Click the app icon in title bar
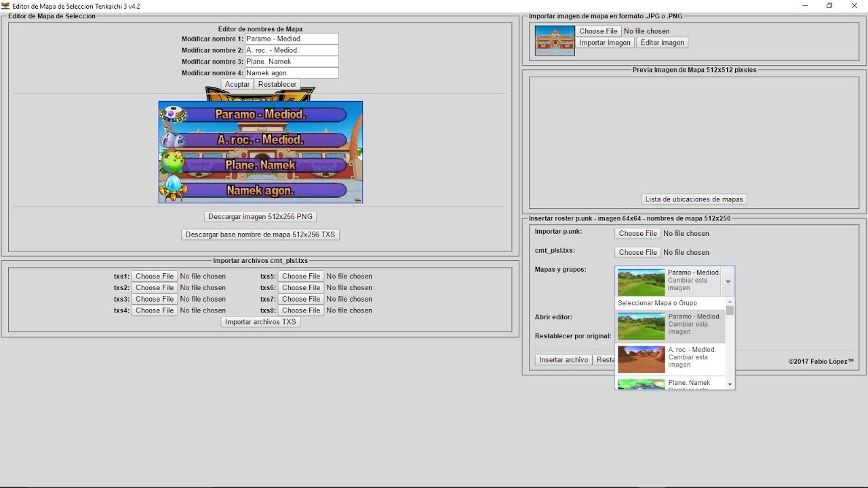This screenshot has height=488, width=868. (5, 5)
